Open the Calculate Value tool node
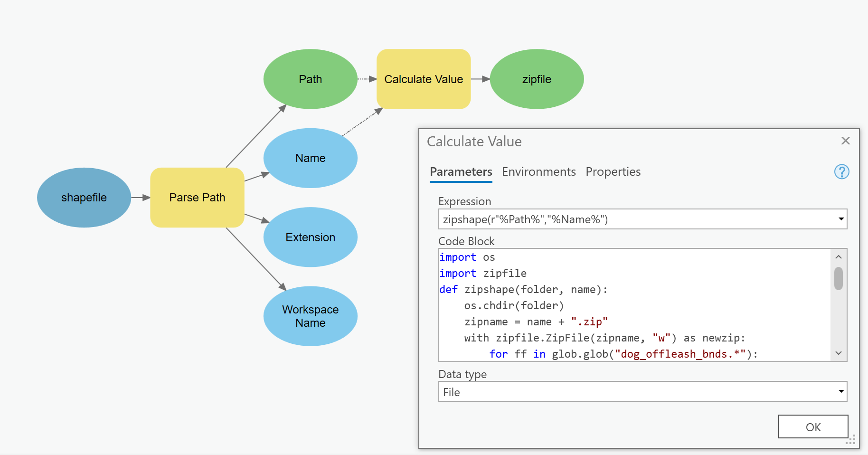This screenshot has height=455, width=868. click(x=423, y=79)
